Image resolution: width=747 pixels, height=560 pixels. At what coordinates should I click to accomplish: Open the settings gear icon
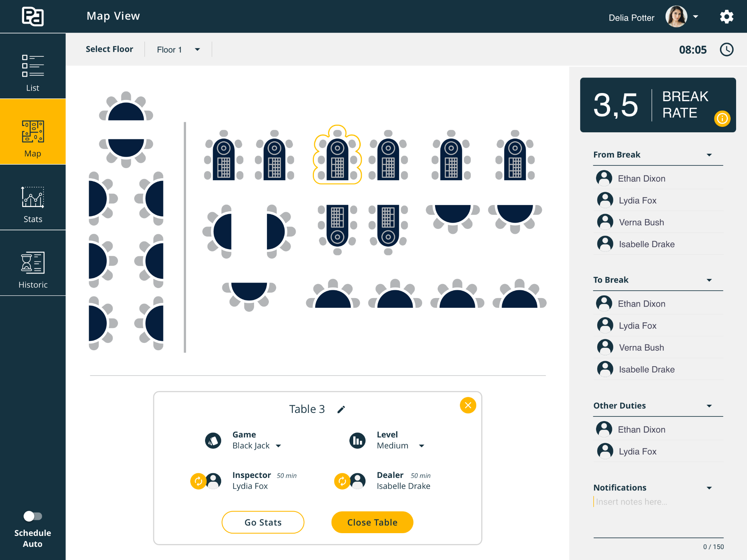(726, 17)
